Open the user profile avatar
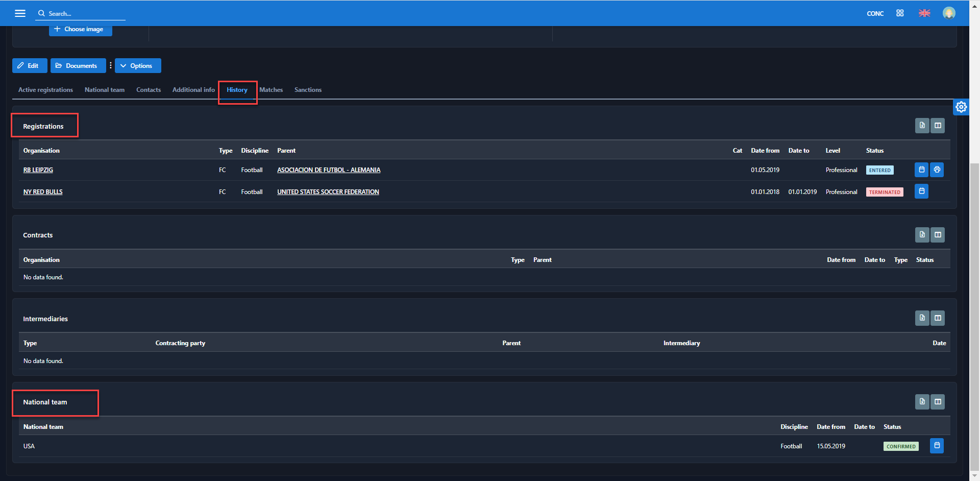 [949, 13]
